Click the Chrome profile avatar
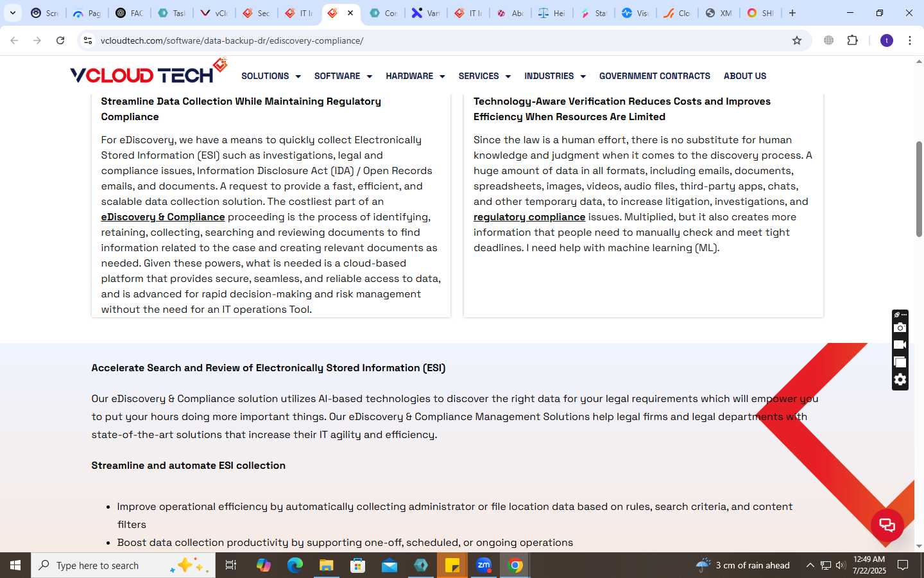The width and height of the screenshot is (924, 578). click(887, 40)
